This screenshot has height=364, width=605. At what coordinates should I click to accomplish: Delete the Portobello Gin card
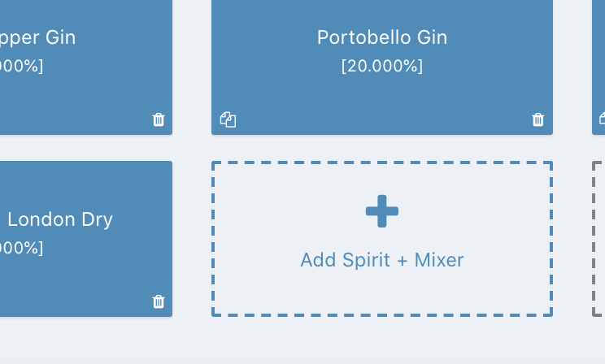tap(538, 120)
